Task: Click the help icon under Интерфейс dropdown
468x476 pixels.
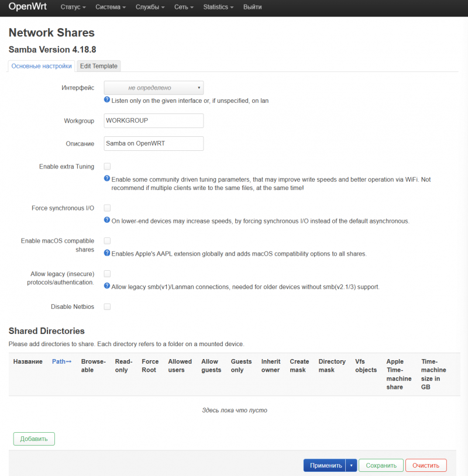Action: (x=107, y=100)
